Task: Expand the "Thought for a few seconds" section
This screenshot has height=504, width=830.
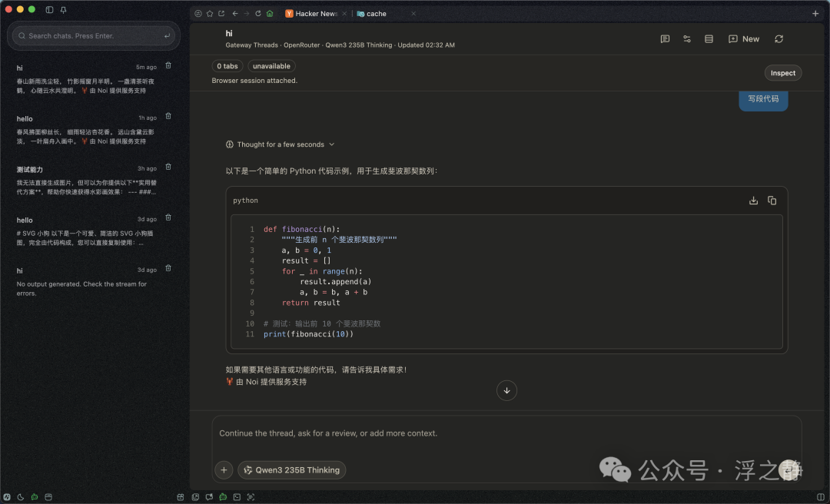Action: point(280,144)
